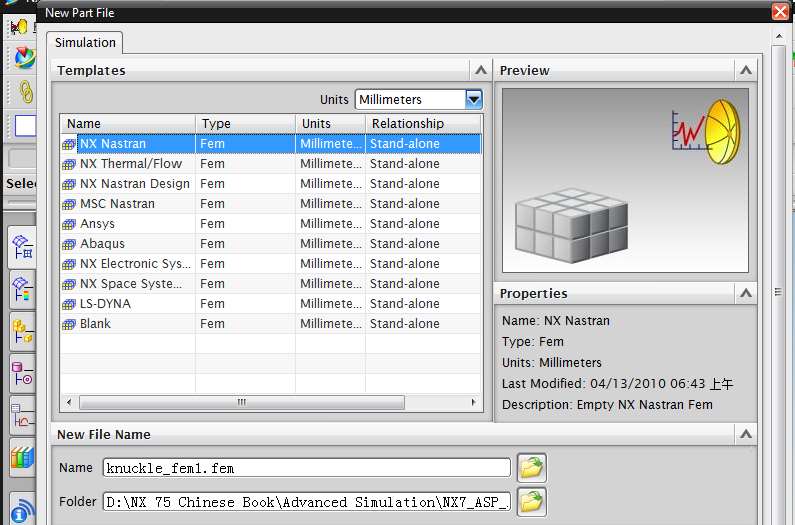Select the NX Thermal/Flow template
The height and width of the screenshot is (525, 795).
tap(271, 163)
